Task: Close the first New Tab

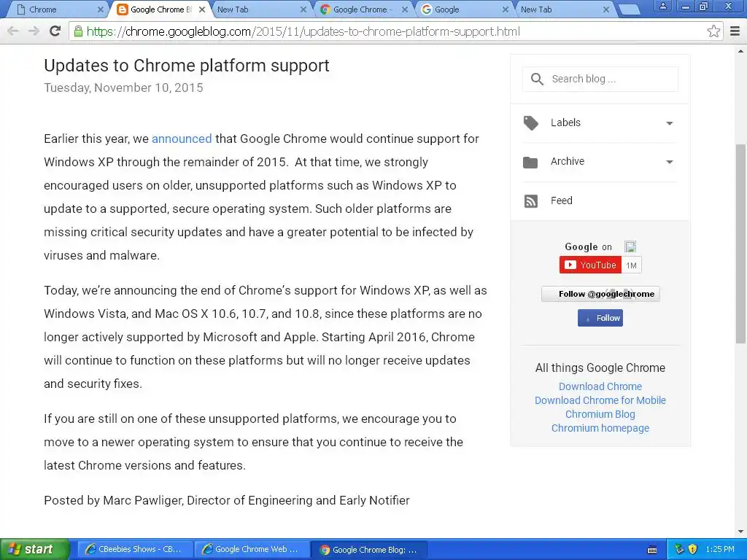Action: pyautogui.click(x=303, y=9)
